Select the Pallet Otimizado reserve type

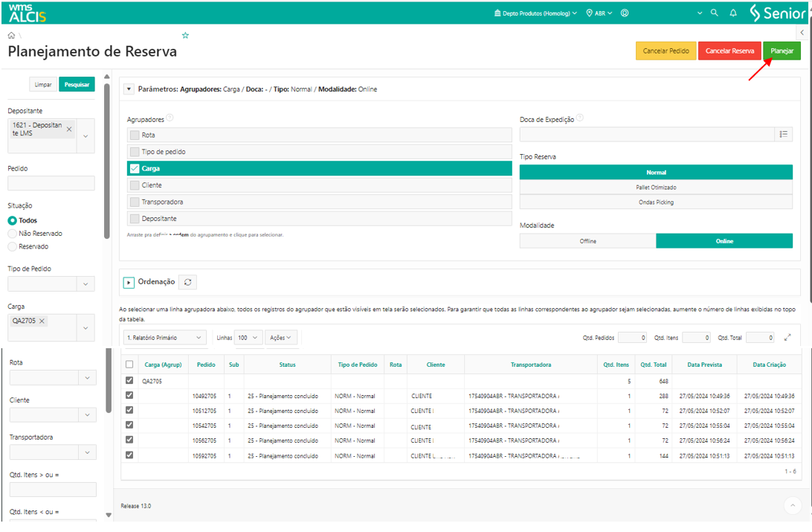656,188
